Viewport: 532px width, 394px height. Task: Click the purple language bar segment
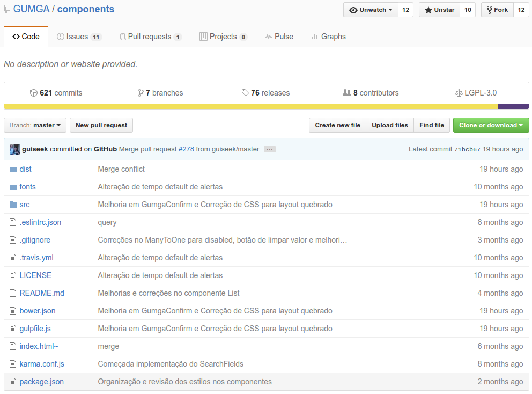(513, 107)
